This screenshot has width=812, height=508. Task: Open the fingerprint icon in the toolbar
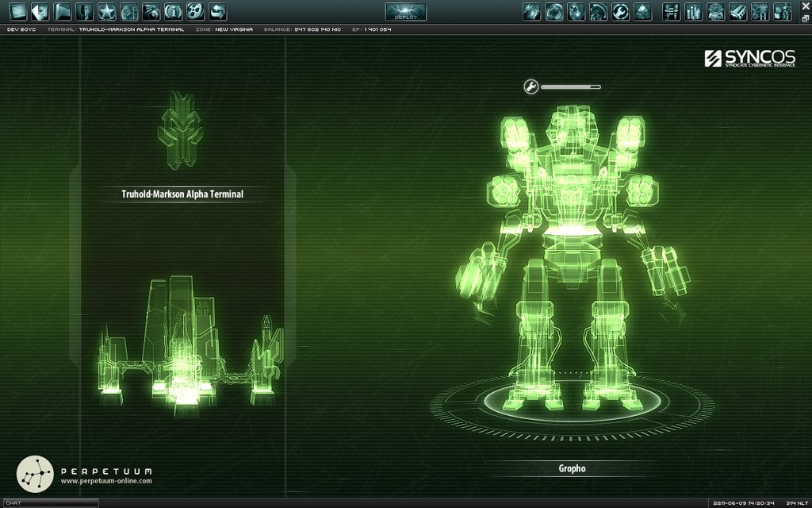[x=716, y=12]
